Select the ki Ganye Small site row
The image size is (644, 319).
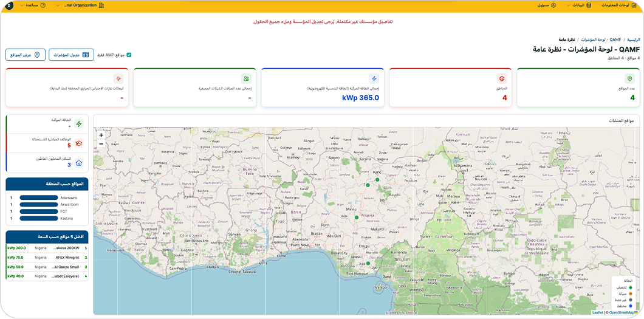coord(47,267)
